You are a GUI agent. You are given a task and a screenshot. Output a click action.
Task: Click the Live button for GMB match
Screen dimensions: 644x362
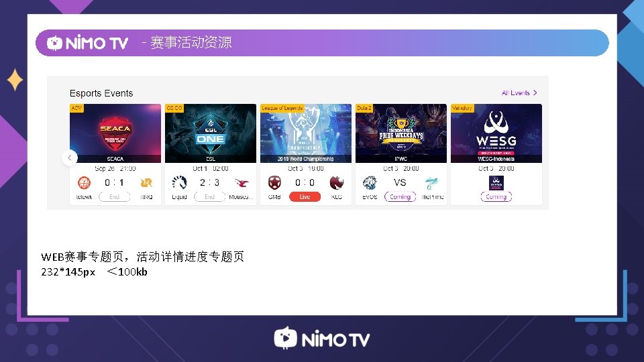tap(305, 197)
